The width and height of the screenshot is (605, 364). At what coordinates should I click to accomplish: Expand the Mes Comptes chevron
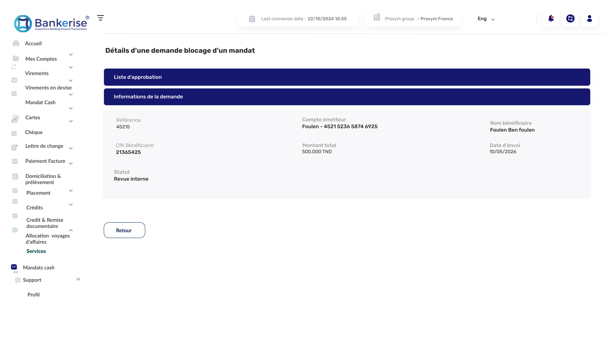(x=71, y=54)
